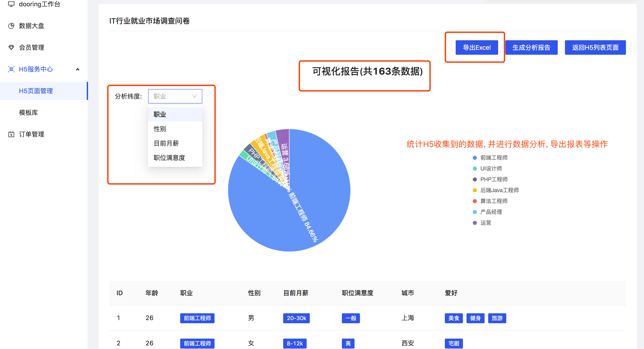Click the 会员管理 diamond icon
The width and height of the screenshot is (644, 349).
pyautogui.click(x=11, y=47)
